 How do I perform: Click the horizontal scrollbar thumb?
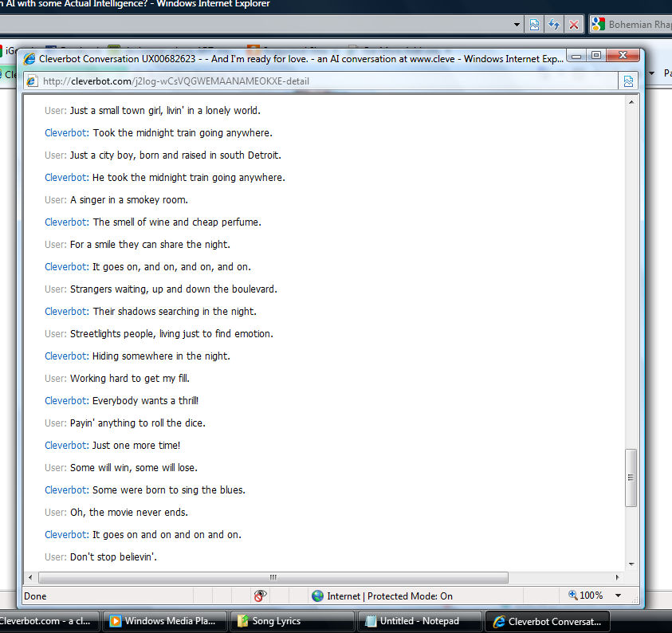pos(273,577)
